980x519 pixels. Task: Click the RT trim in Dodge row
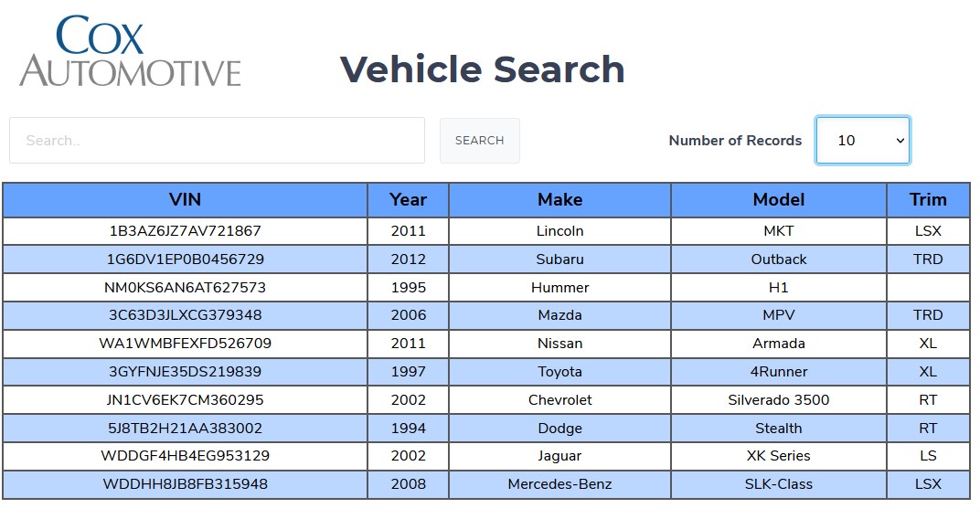tap(928, 429)
